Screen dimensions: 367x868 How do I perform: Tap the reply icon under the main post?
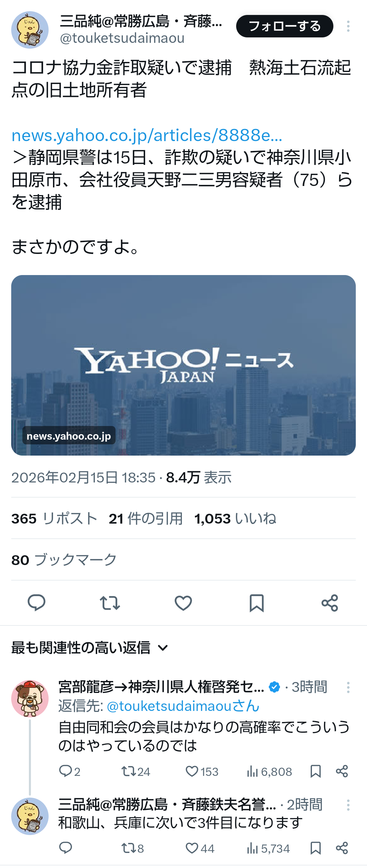(36, 603)
